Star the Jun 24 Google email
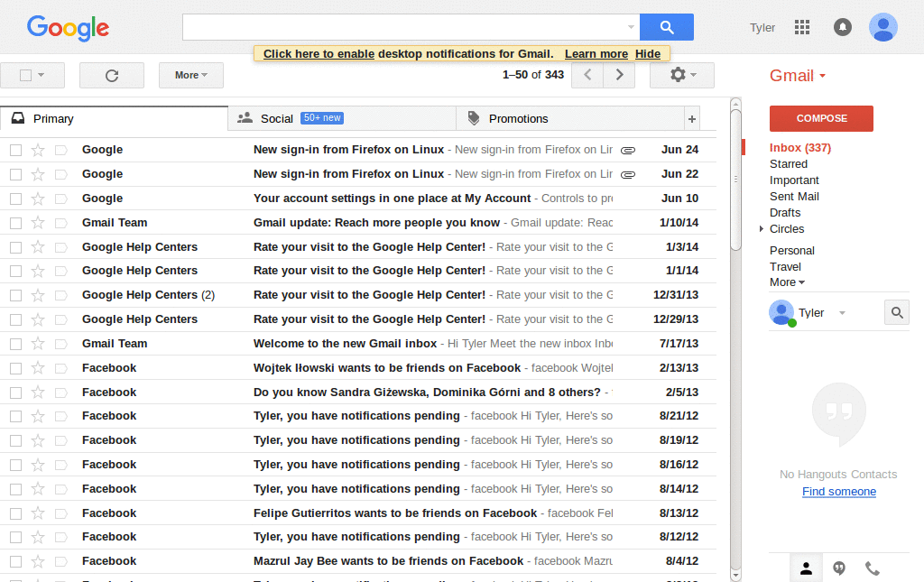 click(38, 150)
